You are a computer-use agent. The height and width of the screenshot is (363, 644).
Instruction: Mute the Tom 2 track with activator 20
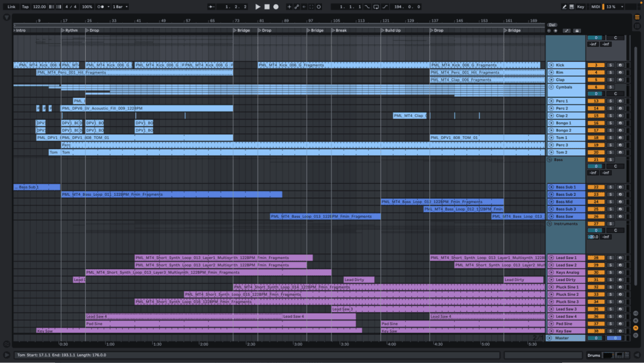pos(596,152)
